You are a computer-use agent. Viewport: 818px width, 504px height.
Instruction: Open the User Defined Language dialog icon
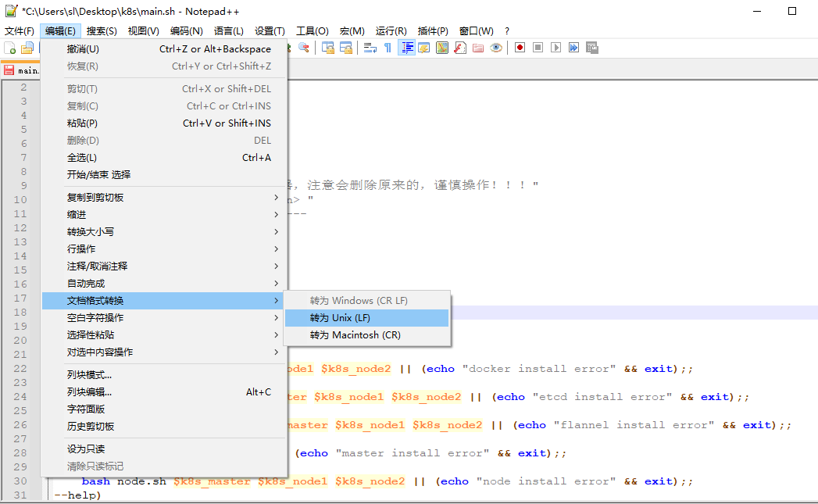point(424,48)
